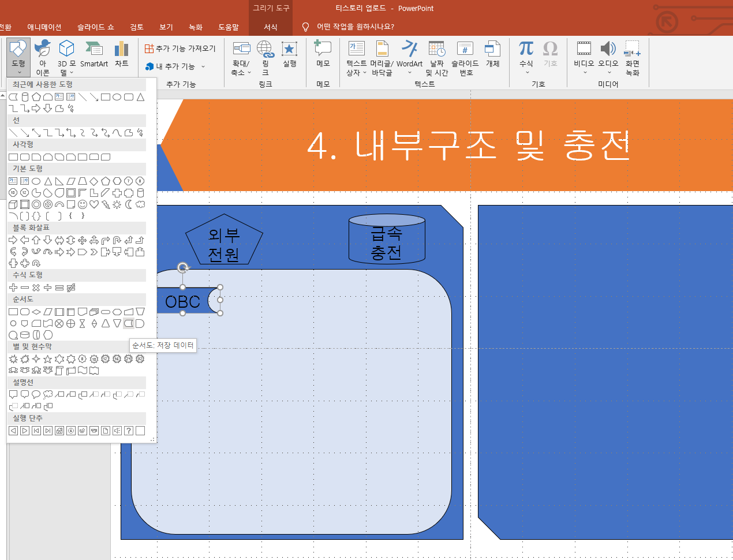Select the Home action button shape
This screenshot has height=560, width=733.
pyautogui.click(x=59, y=431)
